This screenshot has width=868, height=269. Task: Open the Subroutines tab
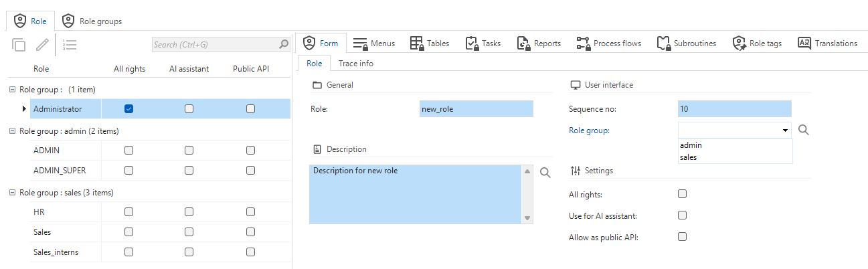coord(687,43)
